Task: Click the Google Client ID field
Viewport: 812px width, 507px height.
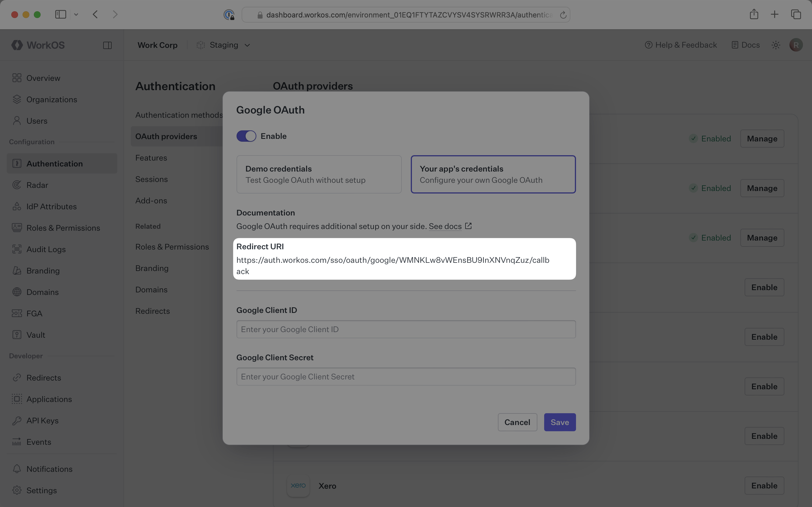Action: coord(405,329)
